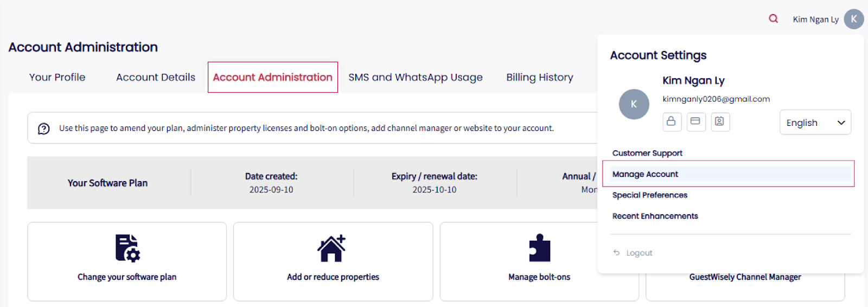Click the lock icon in Account Settings
This screenshot has height=307, width=868.
[672, 121]
